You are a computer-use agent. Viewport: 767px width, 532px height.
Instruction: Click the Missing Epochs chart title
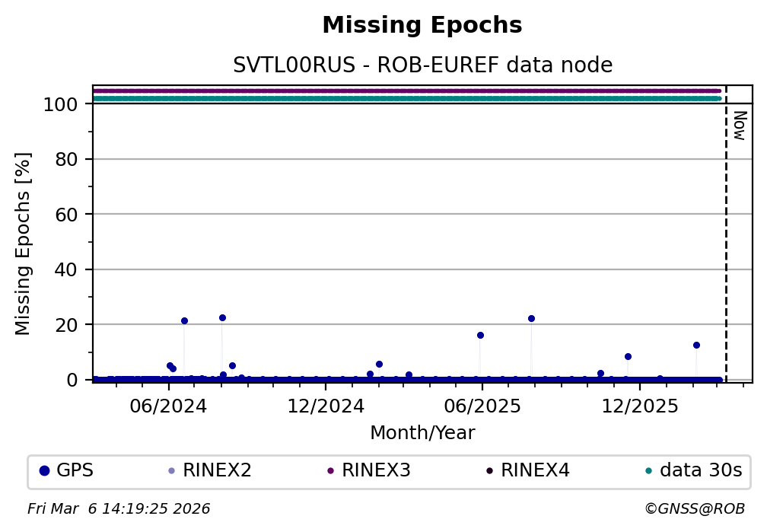point(422,26)
